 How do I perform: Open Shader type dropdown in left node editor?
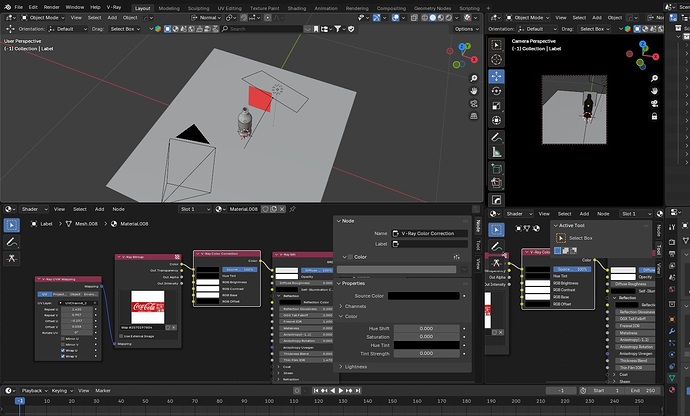pyautogui.click(x=33, y=209)
